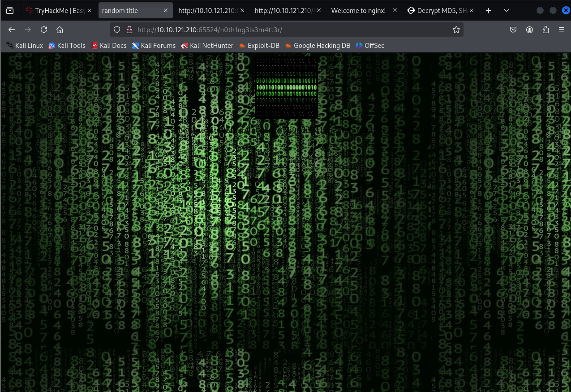Expand the list all tabs chevron

[506, 10]
